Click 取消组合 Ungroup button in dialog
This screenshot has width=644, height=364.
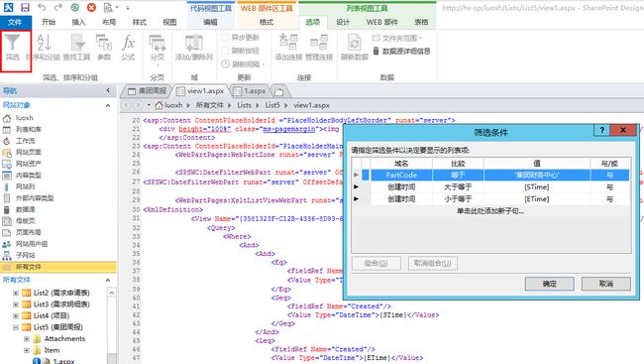[x=433, y=263]
